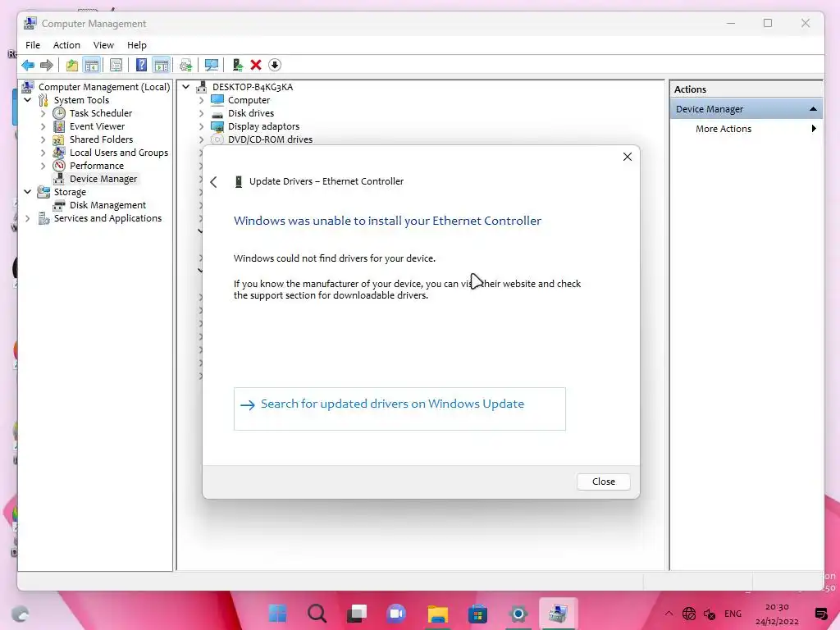The height and width of the screenshot is (630, 840).
Task: Select Device Manager in the left tree
Action: click(103, 179)
